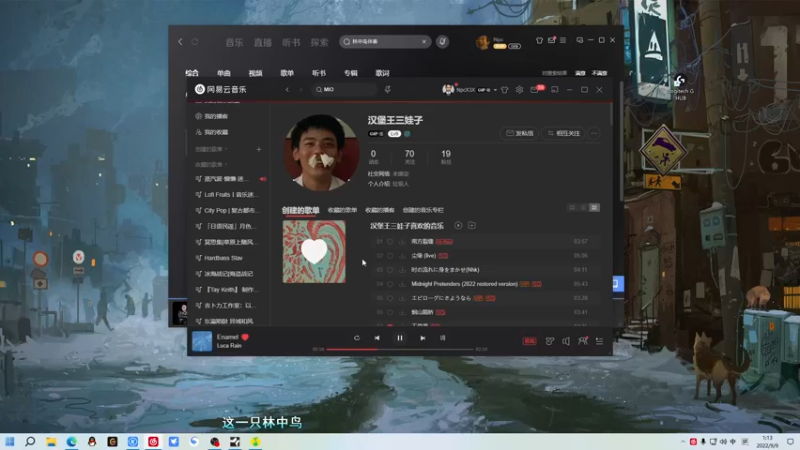Open the messages mail icon with badge
Screen dimensions: 800x450
point(535,90)
